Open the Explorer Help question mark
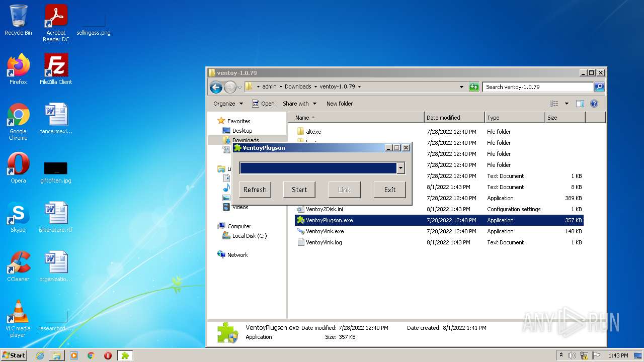This screenshot has height=362, width=644. (x=594, y=104)
